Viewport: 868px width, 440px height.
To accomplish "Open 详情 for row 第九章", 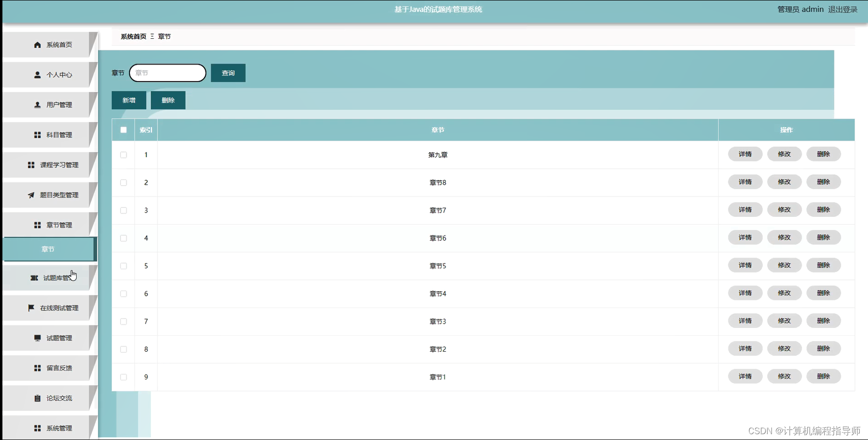I will pyautogui.click(x=745, y=154).
